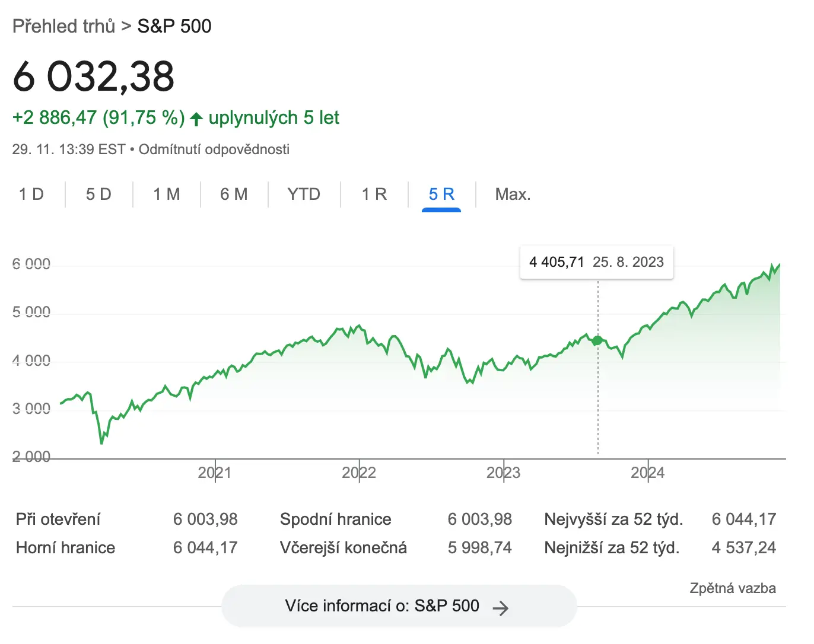Click the green data point marker on chart
814x644 pixels.
coord(597,340)
